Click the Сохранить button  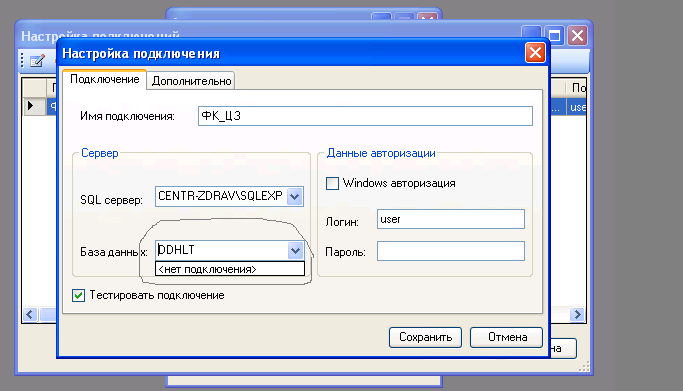(x=425, y=337)
